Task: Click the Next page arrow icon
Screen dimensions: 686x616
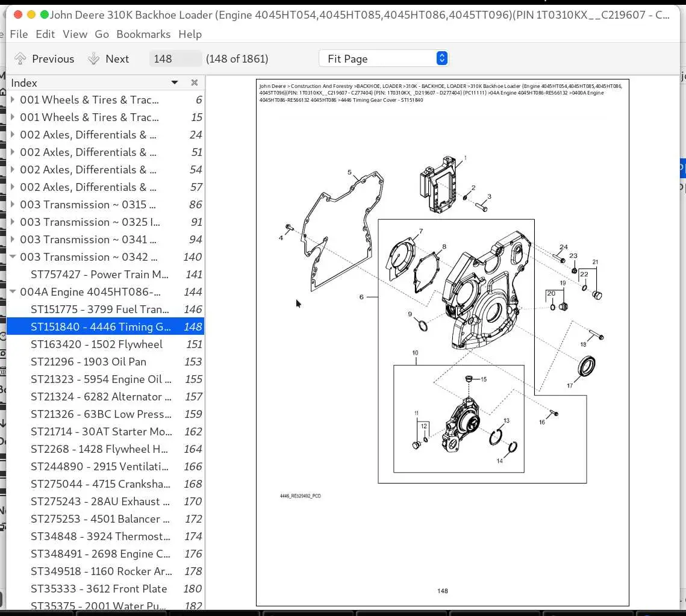Action: point(93,58)
